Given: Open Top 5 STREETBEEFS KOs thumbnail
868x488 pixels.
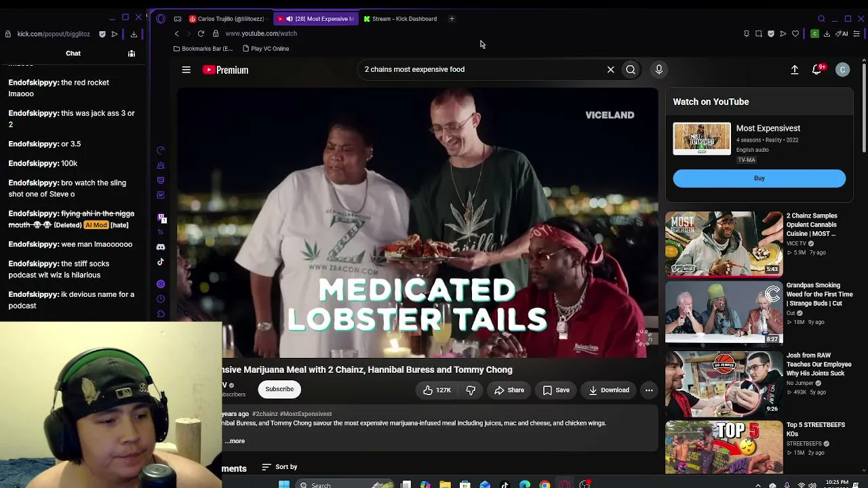Looking at the screenshot, I should [724, 447].
